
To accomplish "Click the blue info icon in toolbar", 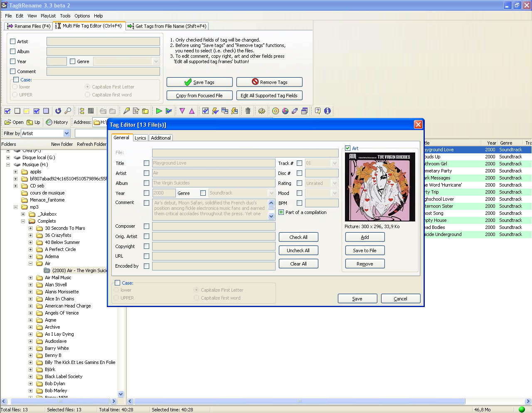I will (328, 111).
